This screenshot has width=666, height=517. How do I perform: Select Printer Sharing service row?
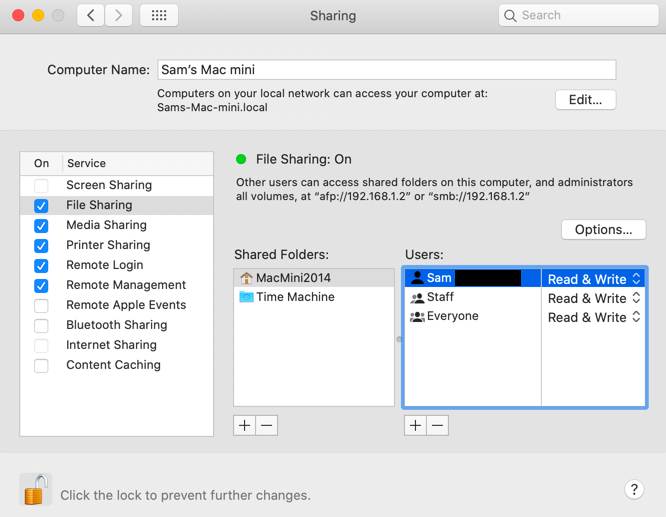click(116, 245)
